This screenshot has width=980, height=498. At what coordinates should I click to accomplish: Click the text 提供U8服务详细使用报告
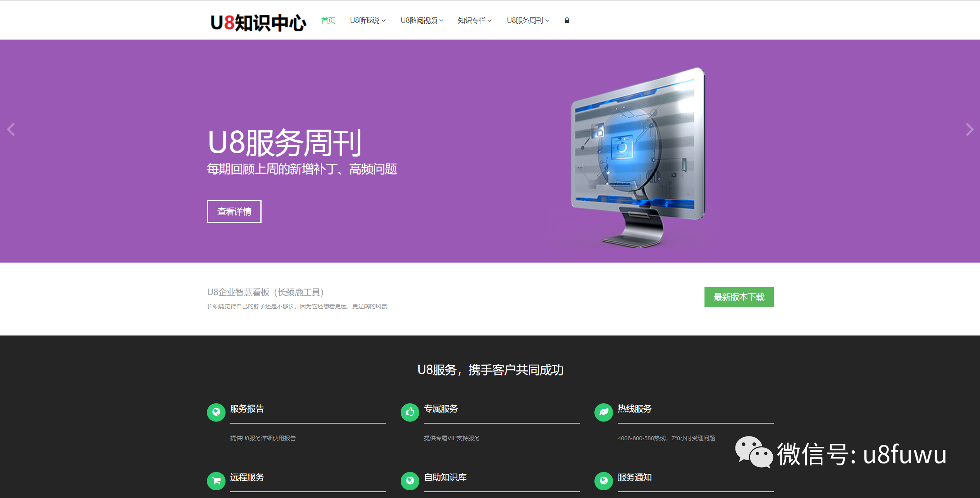click(263, 438)
